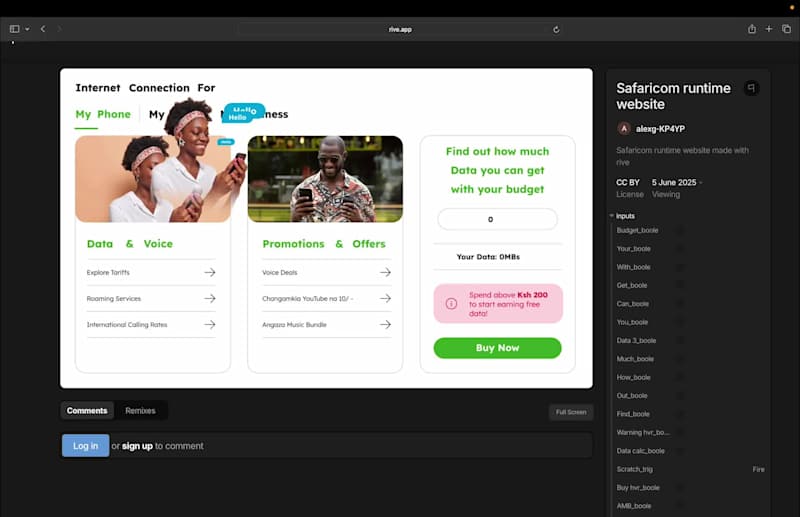Click the blue Log in button

pos(86,446)
